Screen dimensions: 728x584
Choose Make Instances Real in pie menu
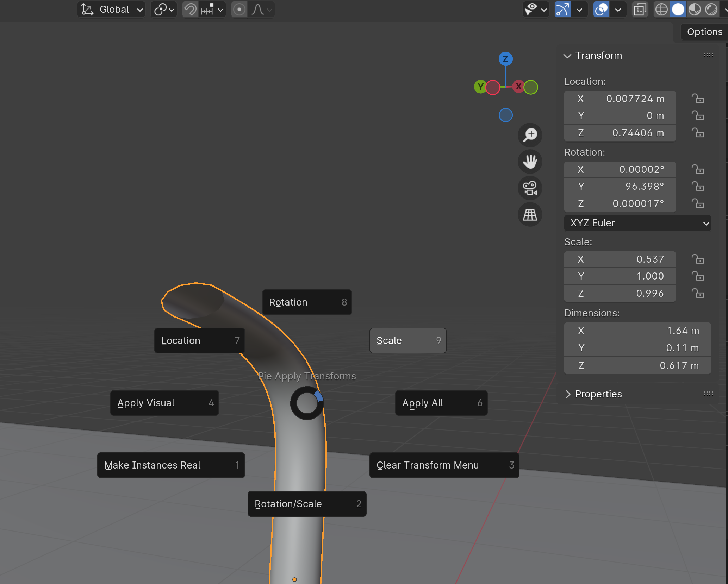[171, 465]
